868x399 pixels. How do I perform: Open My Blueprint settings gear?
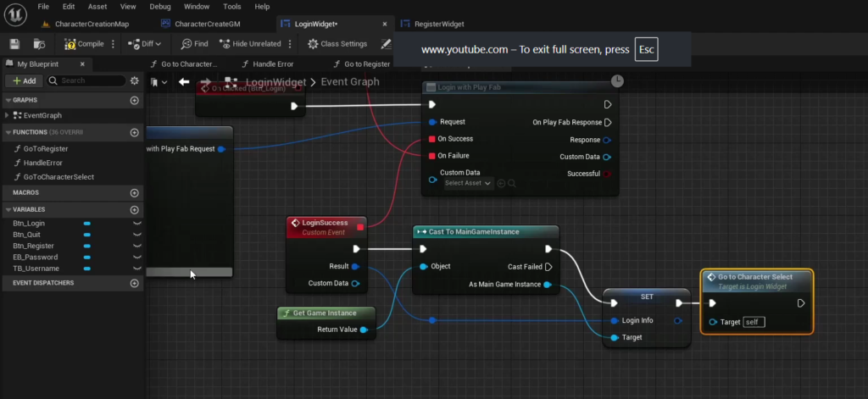pos(135,80)
